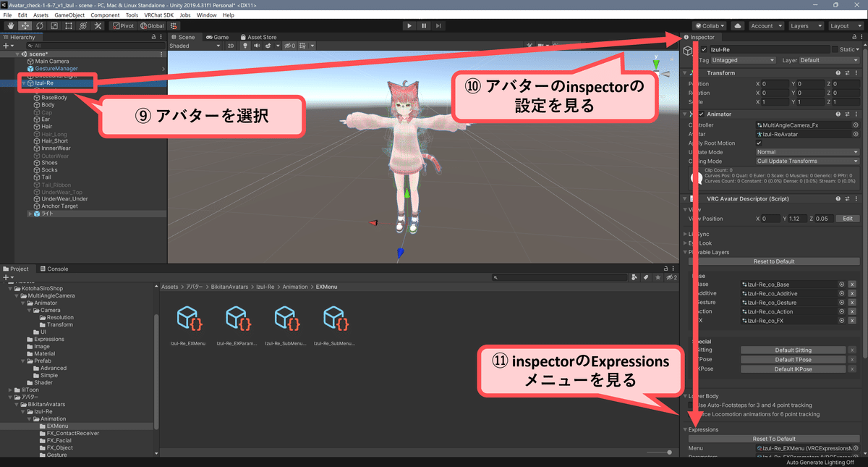Click the Hierarchy add (+) button
Image resolution: width=868 pixels, height=467 pixels.
(x=7, y=46)
